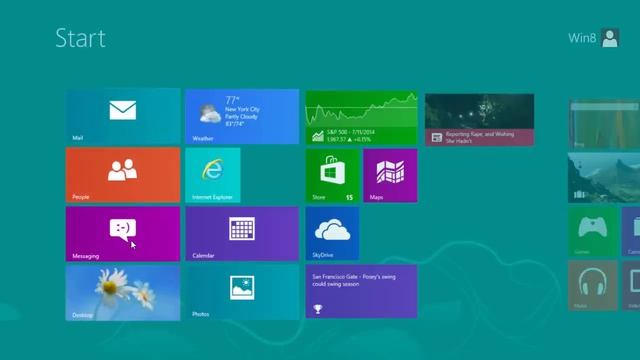The image size is (640, 360).
Task: Open the Weather tile for New York City
Action: click(x=242, y=117)
